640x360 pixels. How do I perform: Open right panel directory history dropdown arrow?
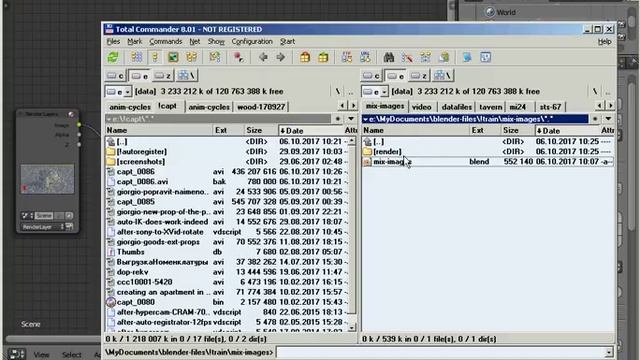[x=608, y=119]
